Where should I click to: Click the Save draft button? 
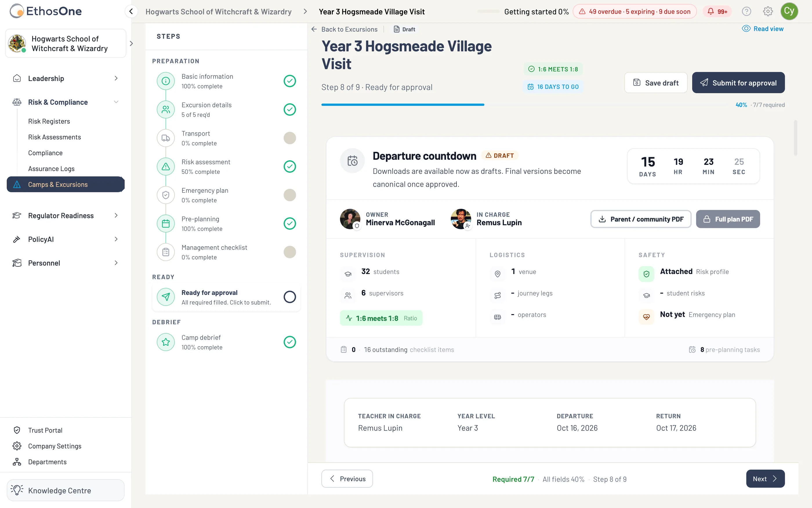tap(656, 83)
